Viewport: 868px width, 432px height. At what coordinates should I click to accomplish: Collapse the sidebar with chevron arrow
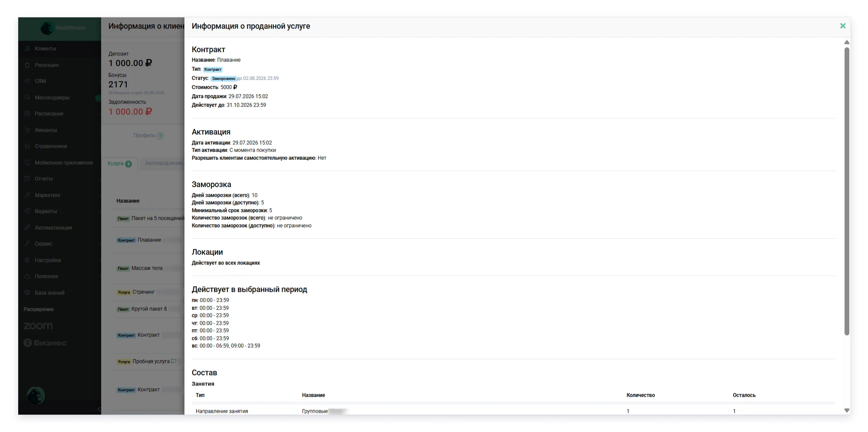pos(99,409)
